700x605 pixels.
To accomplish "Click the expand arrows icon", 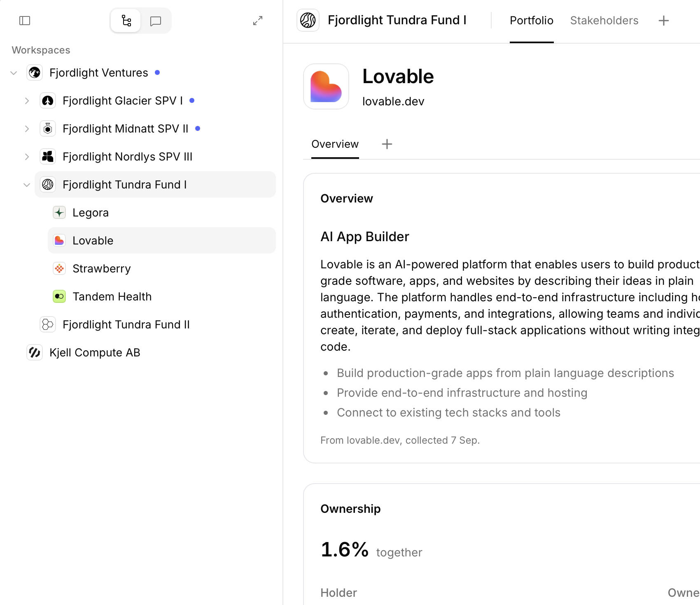I will [x=258, y=21].
